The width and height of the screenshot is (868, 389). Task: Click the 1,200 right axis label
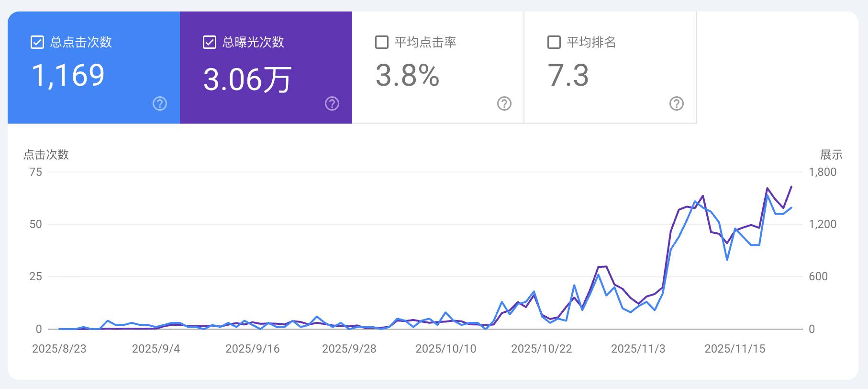pos(823,224)
